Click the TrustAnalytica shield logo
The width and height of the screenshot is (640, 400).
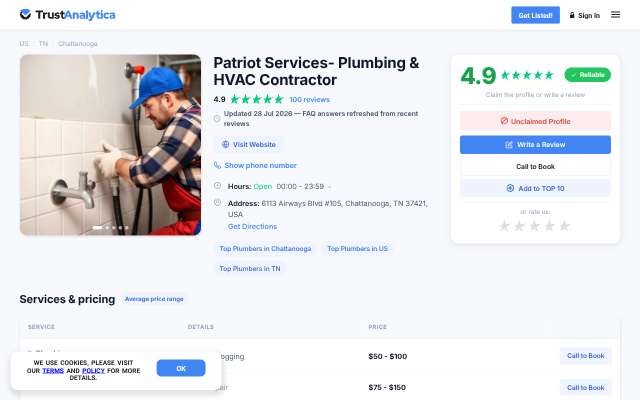click(25, 14)
